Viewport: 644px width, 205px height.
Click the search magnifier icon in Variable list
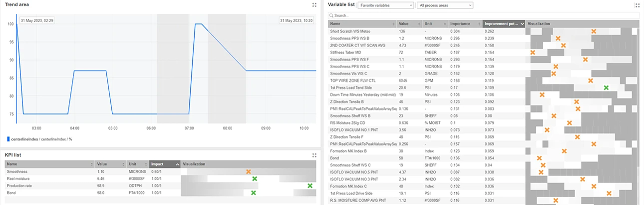coord(331,16)
